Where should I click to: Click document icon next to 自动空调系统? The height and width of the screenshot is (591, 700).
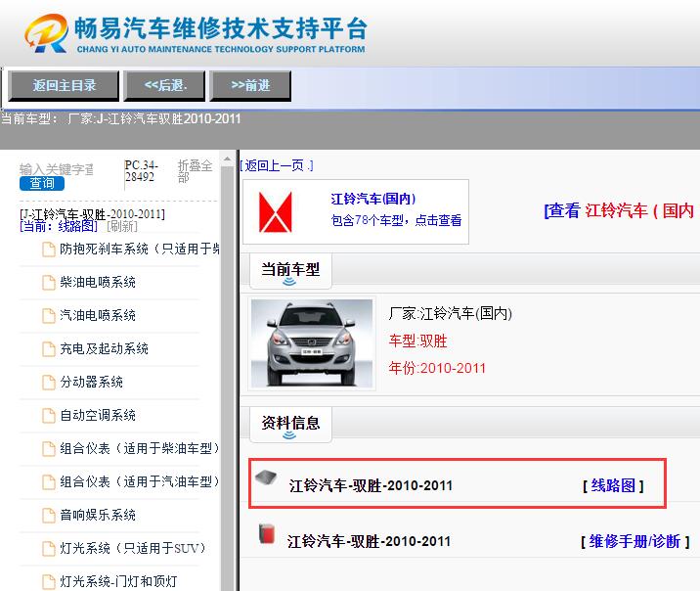(48, 416)
